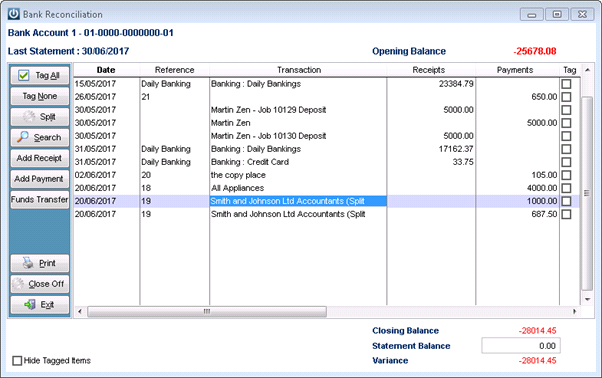This screenshot has height=378, width=602.
Task: Tag the Credit Card 33.75 row
Action: pyautogui.click(x=566, y=162)
